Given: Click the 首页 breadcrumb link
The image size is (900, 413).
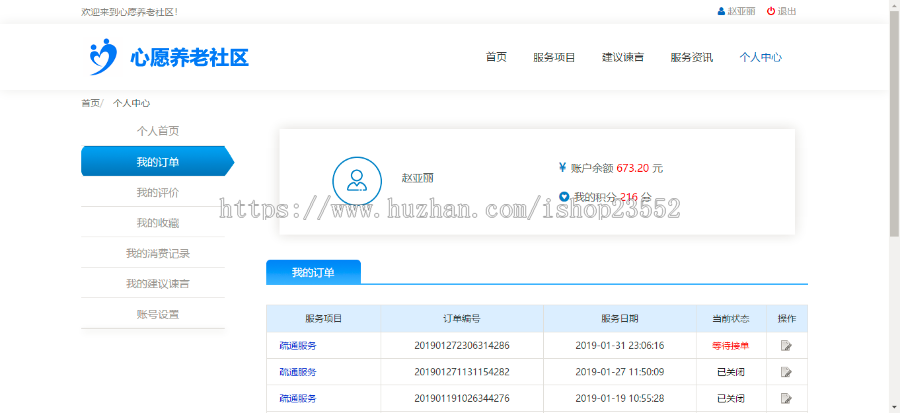Looking at the screenshot, I should (x=90, y=103).
